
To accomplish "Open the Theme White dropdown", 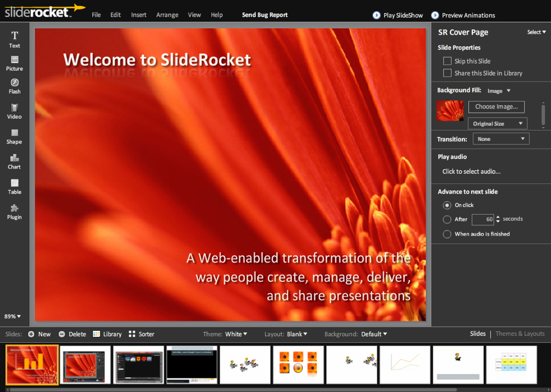I will tap(236, 334).
